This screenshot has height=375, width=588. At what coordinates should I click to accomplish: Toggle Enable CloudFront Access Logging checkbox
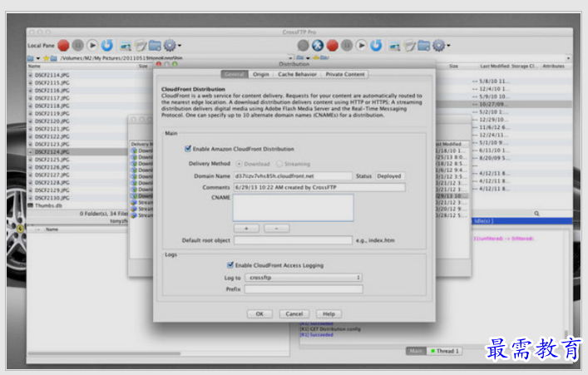click(230, 264)
